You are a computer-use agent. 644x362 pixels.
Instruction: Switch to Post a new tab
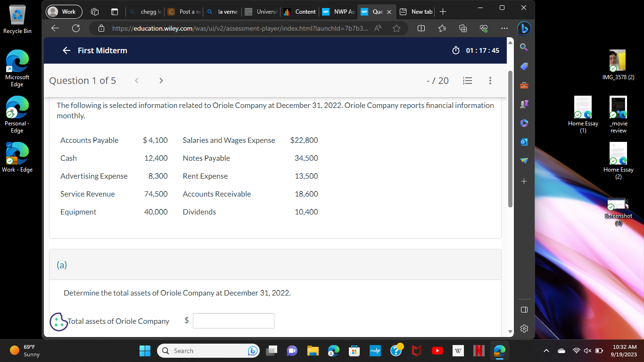tap(185, 12)
